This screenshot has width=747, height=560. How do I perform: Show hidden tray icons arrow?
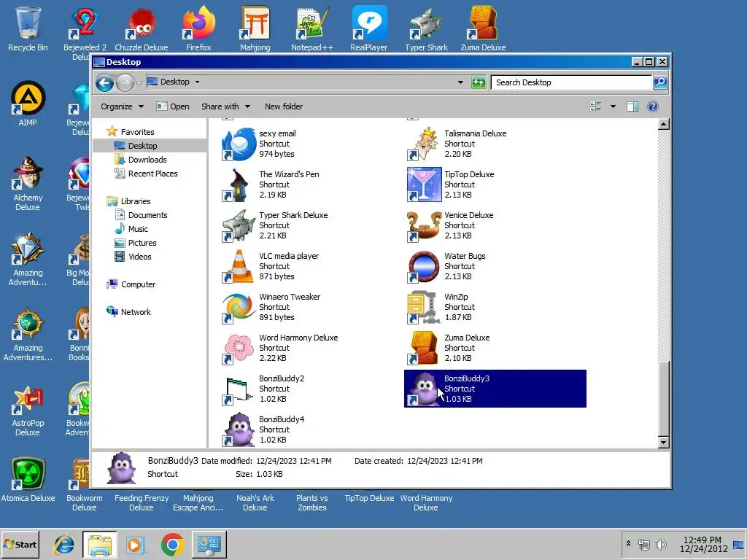click(x=628, y=543)
